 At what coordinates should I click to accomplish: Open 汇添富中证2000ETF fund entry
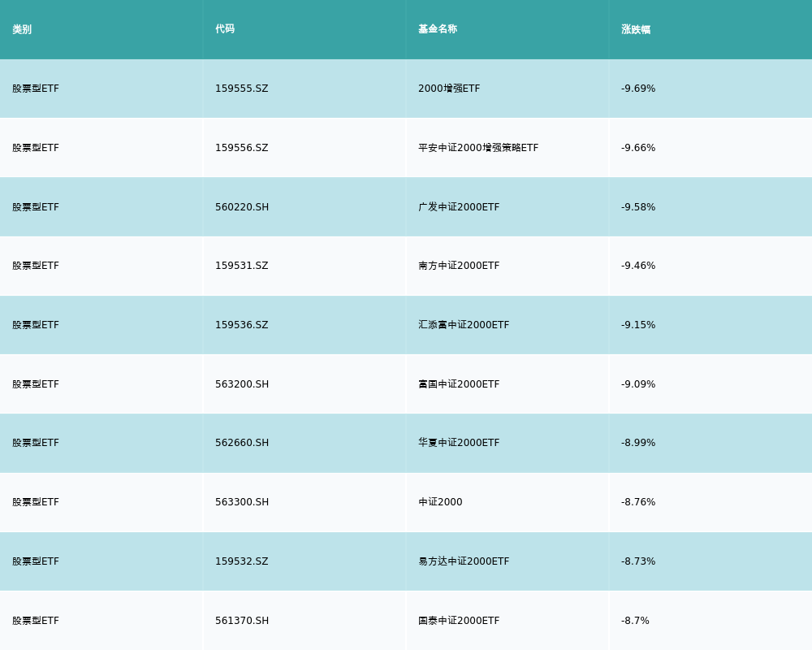[x=464, y=325]
